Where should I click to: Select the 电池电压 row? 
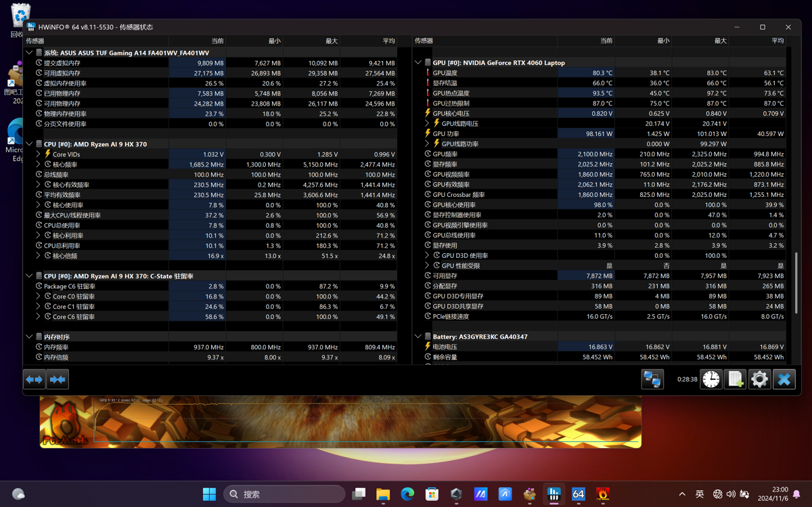click(x=600, y=347)
